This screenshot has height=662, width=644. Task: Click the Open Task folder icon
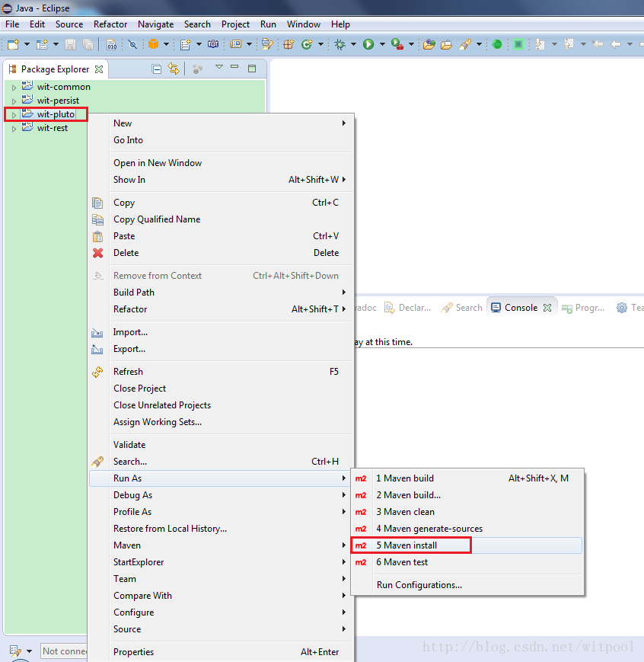pos(447,44)
